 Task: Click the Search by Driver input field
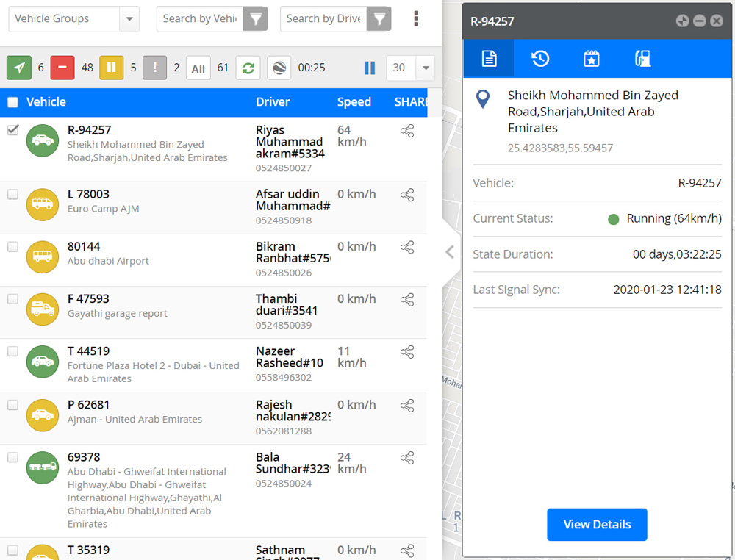pyautogui.click(x=323, y=19)
